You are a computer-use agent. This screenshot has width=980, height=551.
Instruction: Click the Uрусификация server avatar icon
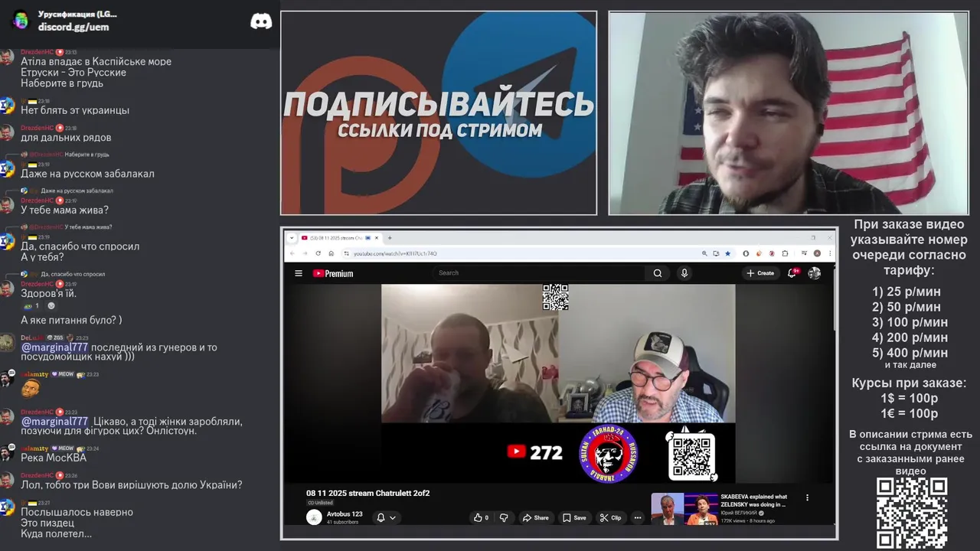(21, 20)
